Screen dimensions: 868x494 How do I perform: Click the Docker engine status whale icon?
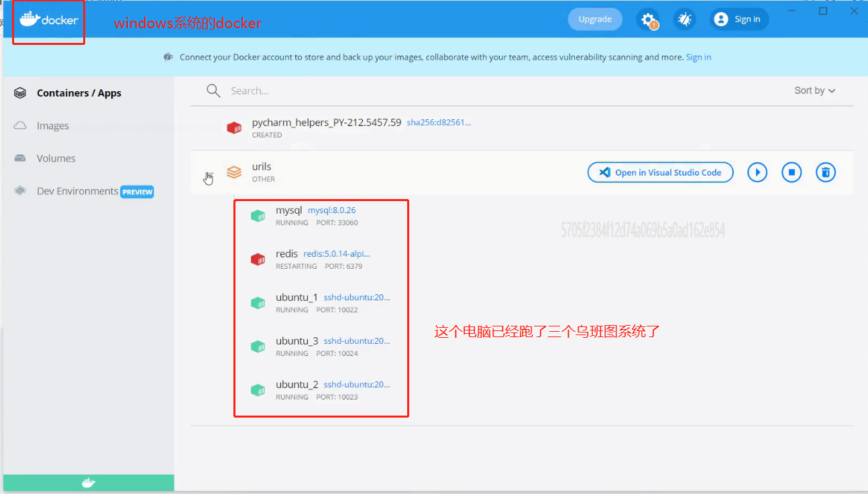point(89,483)
